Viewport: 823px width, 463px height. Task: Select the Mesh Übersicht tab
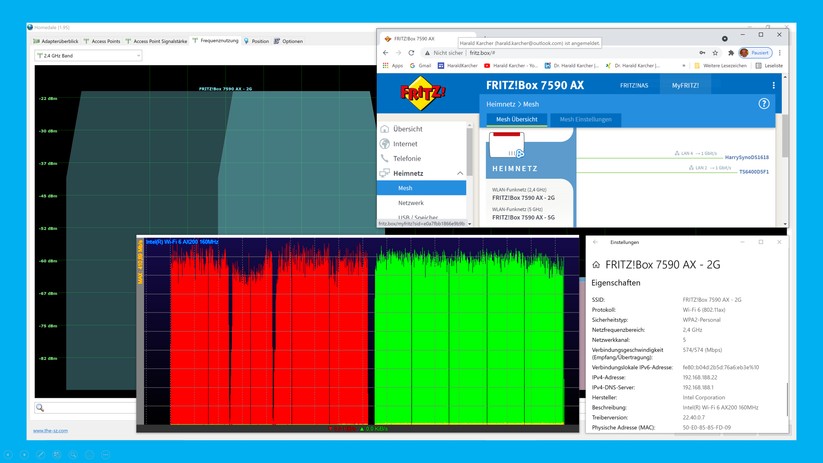point(516,120)
